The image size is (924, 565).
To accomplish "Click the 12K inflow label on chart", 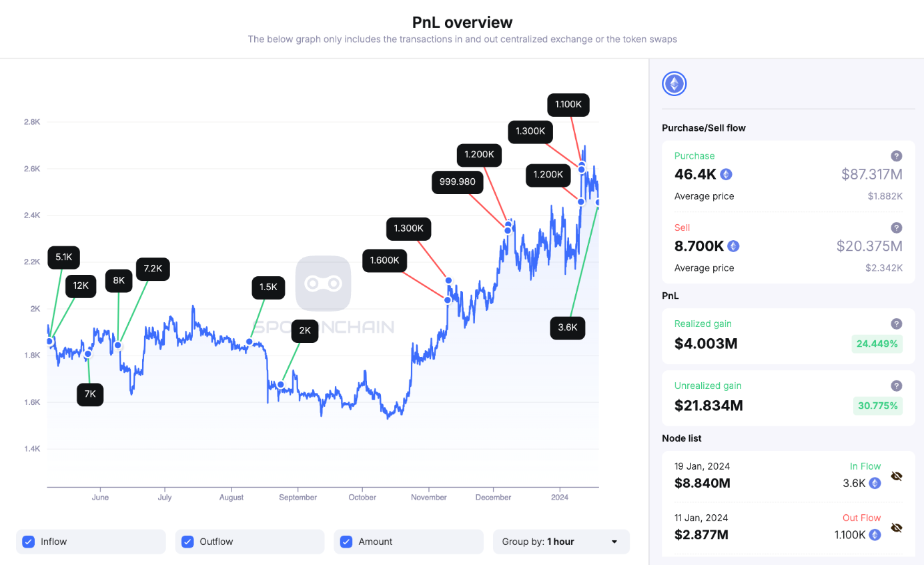I will coord(81,286).
